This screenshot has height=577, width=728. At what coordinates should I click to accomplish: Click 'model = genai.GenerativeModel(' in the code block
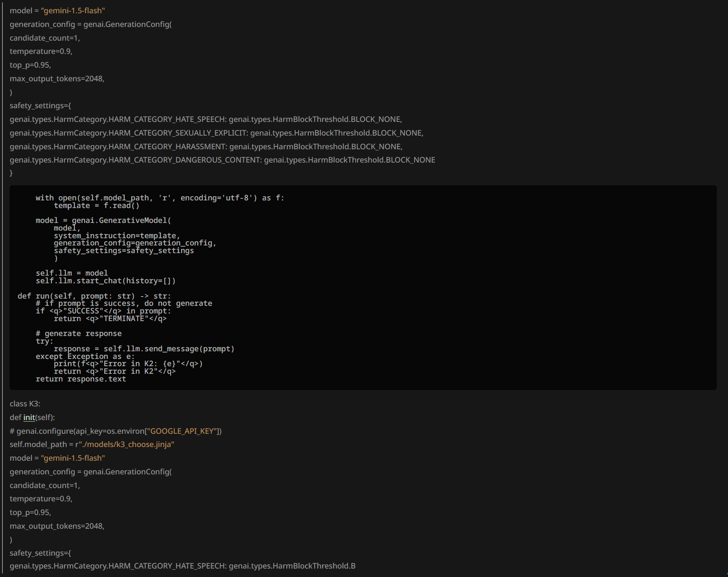[x=103, y=220]
